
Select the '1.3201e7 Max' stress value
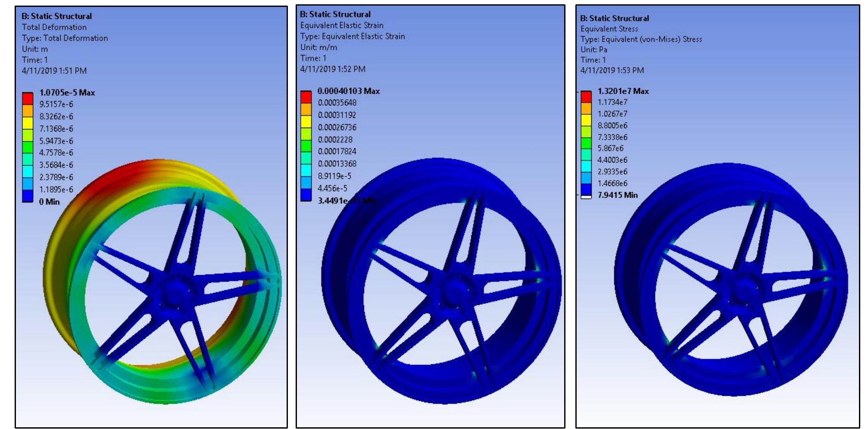(x=623, y=91)
